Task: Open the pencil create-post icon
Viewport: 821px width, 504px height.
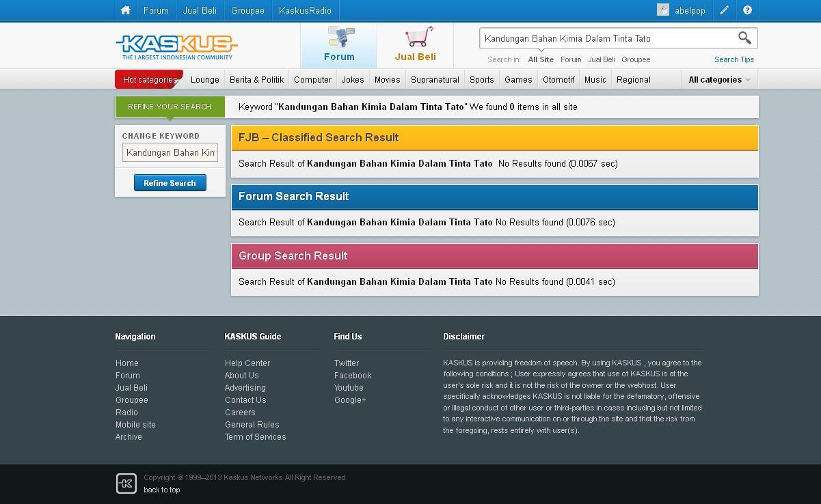Action: point(724,10)
